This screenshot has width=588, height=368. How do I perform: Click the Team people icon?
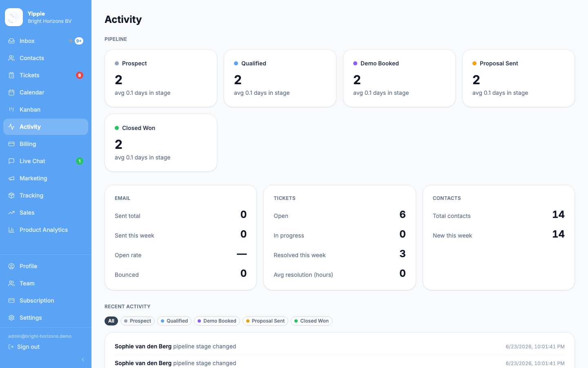click(x=11, y=283)
